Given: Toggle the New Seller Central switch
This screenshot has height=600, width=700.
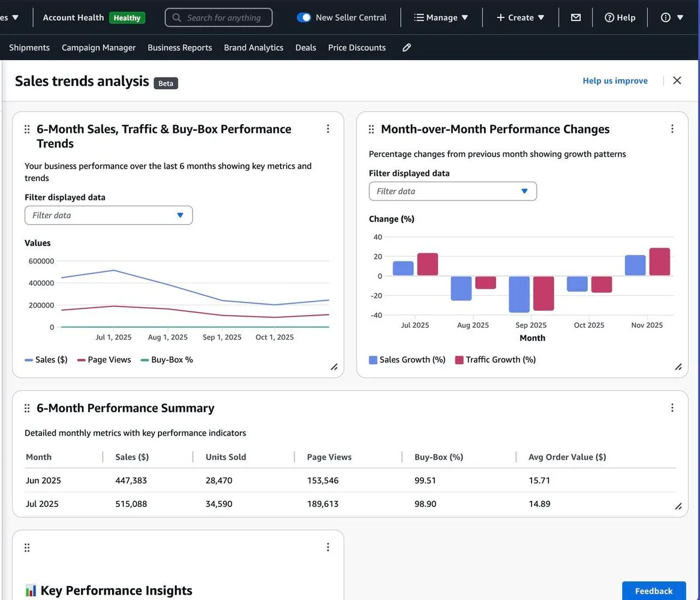Looking at the screenshot, I should click(x=304, y=17).
